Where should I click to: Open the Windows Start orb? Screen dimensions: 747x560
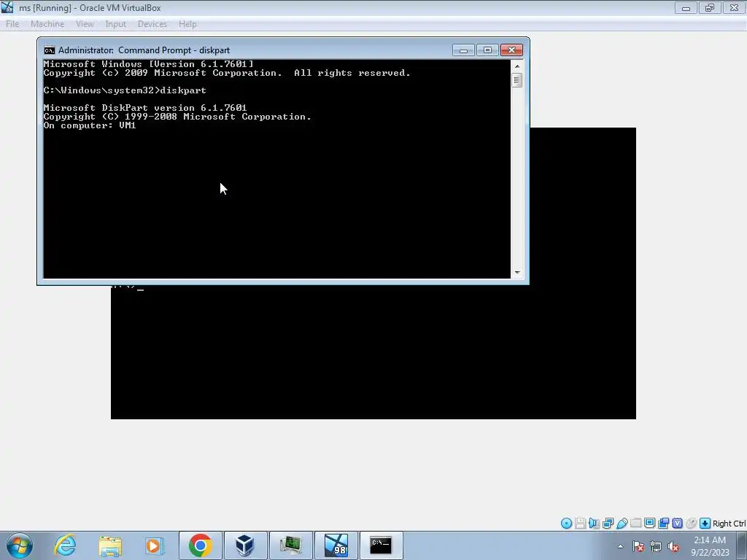[x=20, y=545]
